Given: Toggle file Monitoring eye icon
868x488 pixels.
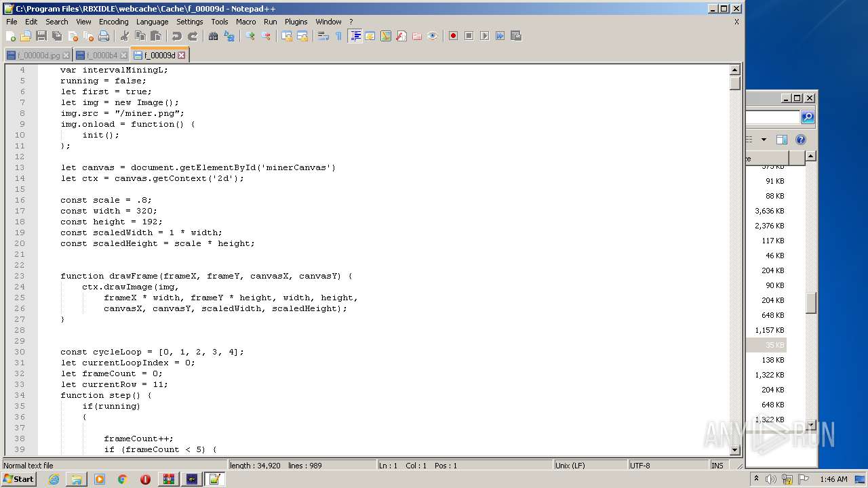Looking at the screenshot, I should [x=433, y=36].
